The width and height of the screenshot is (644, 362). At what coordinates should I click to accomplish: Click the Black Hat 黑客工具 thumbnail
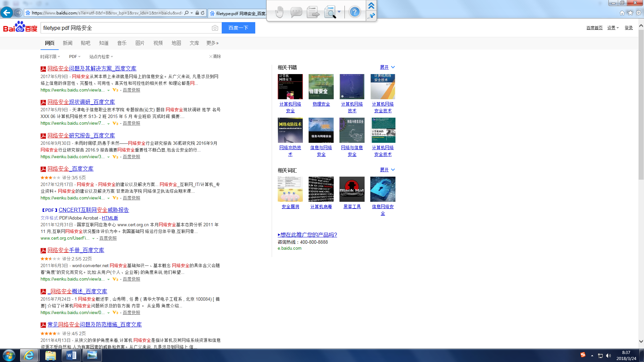[352, 189]
